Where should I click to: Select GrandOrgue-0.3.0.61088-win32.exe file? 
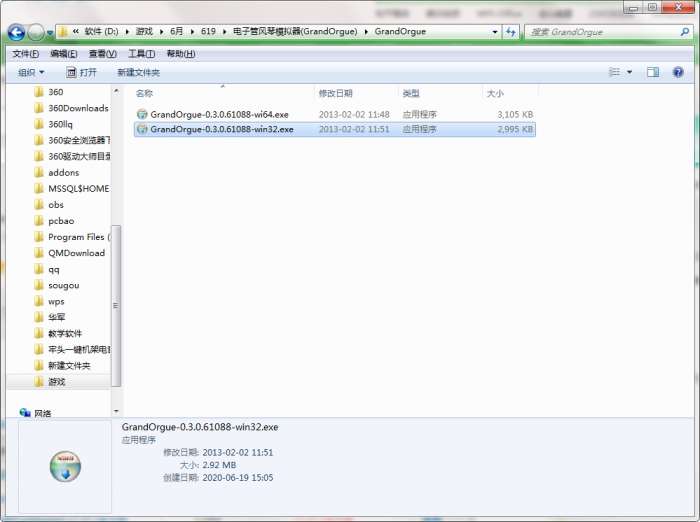[x=335, y=129]
